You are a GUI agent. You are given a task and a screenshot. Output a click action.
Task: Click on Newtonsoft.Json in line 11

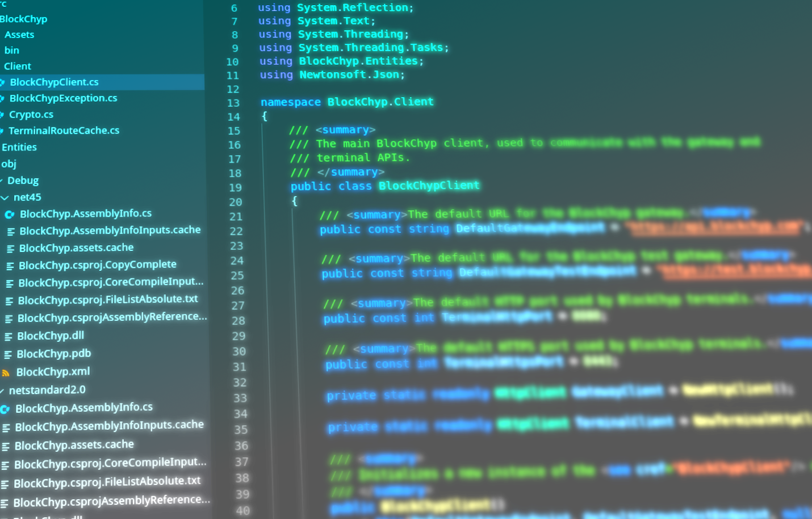pos(349,75)
